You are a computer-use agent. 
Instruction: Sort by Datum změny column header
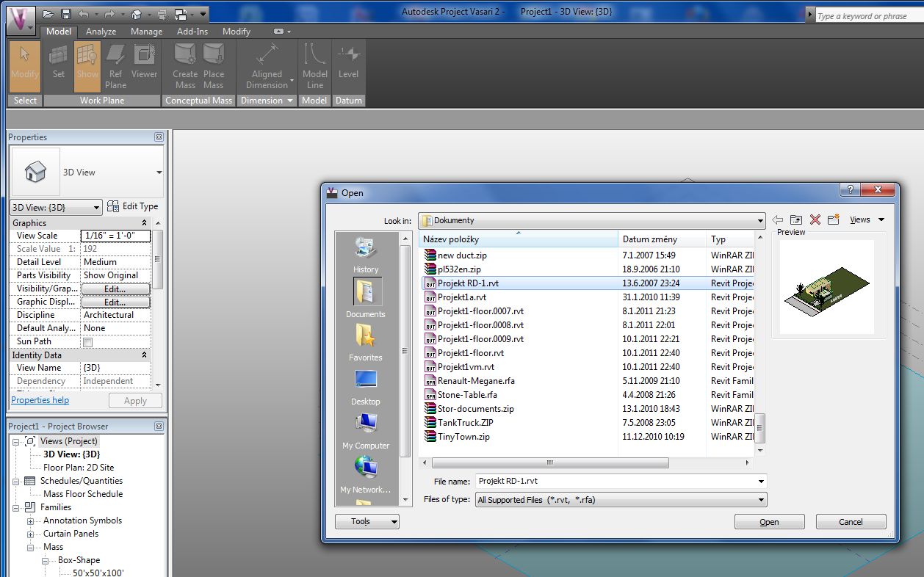click(662, 239)
